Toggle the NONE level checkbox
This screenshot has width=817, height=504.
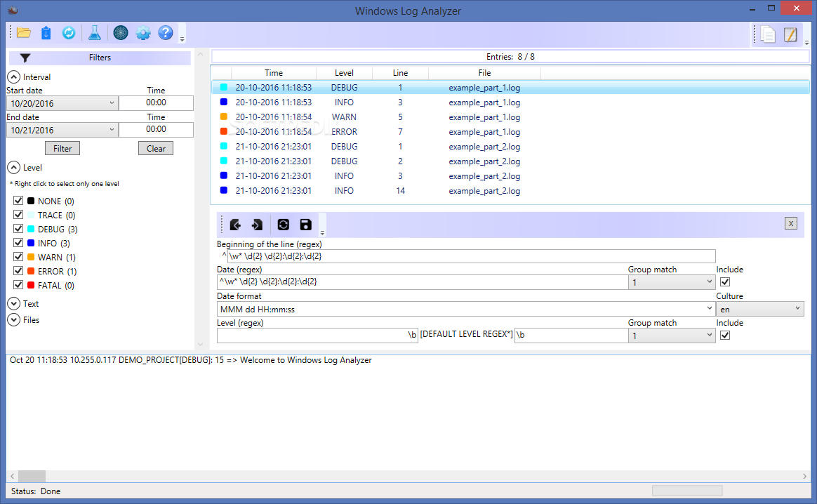tap(18, 201)
